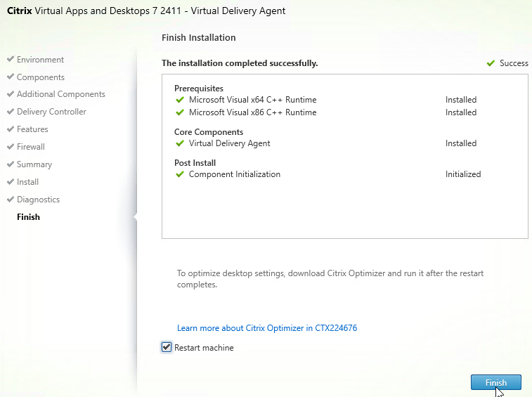This screenshot has width=532, height=397.
Task: Click 'Microsoft Visual x64 C++ Runtime' text
Action: [253, 100]
